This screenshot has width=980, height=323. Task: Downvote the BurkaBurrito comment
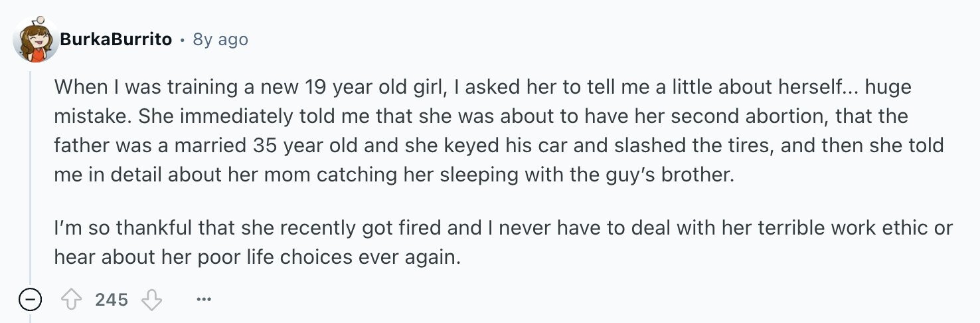151,300
